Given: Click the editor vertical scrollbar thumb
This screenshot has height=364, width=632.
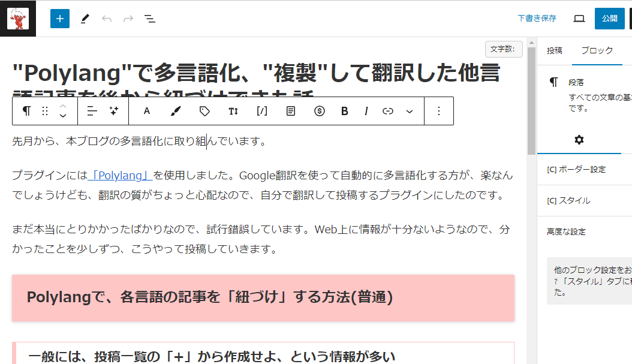Looking at the screenshot, I should (x=532, y=101).
